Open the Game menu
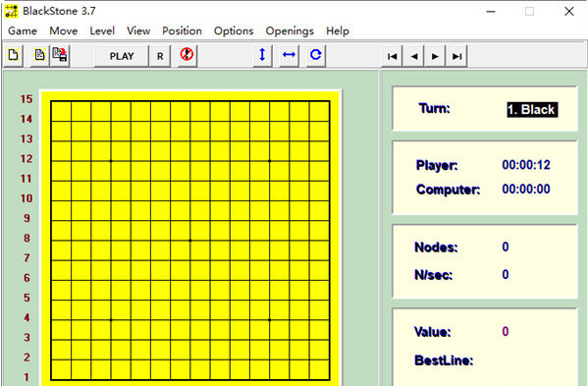Viewport: 588px width, 386px height. point(23,30)
